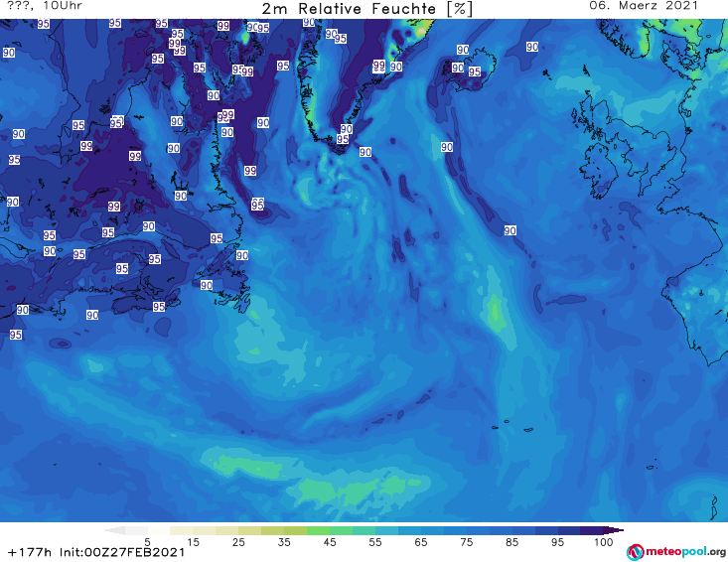Image resolution: width=728 pixels, height=562 pixels.
Task: Click the legend value '100'
Action: pyautogui.click(x=604, y=542)
